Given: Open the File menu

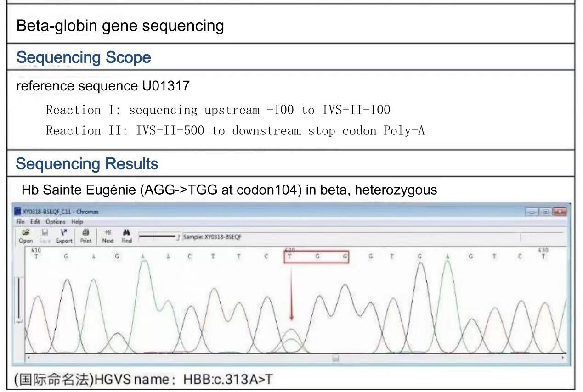Looking at the screenshot, I should coord(20,222).
